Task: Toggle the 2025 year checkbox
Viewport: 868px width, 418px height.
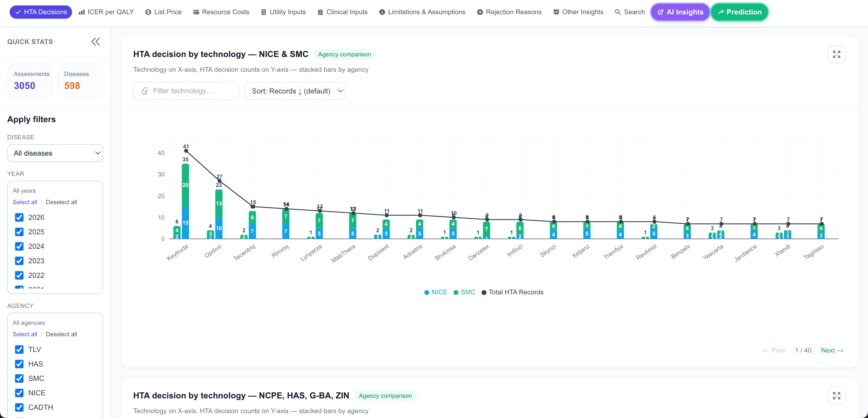Action: [x=19, y=232]
